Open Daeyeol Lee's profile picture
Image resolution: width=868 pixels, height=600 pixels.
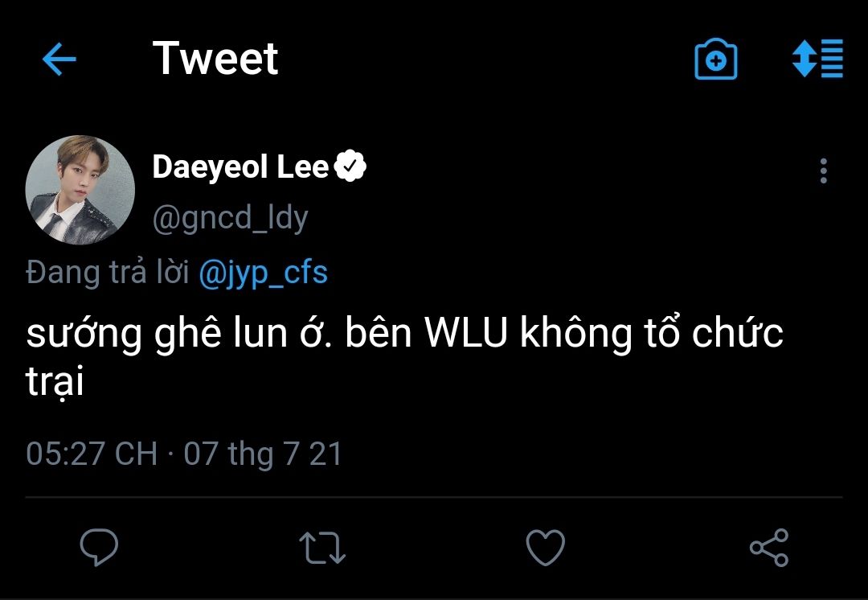[x=80, y=189]
